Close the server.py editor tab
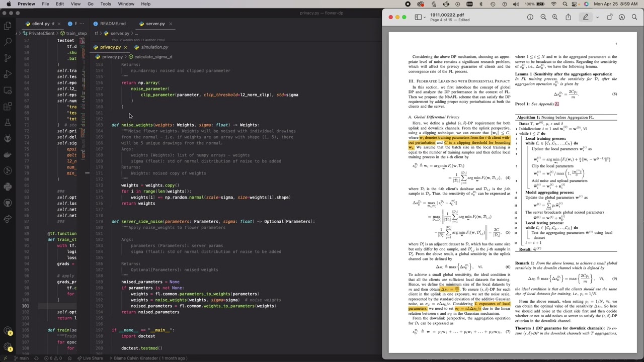Viewport: 644px width, 362px height. 170,24
